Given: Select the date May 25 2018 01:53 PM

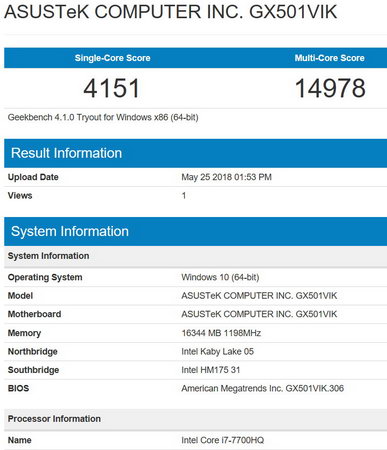Looking at the screenshot, I should 226,177.
